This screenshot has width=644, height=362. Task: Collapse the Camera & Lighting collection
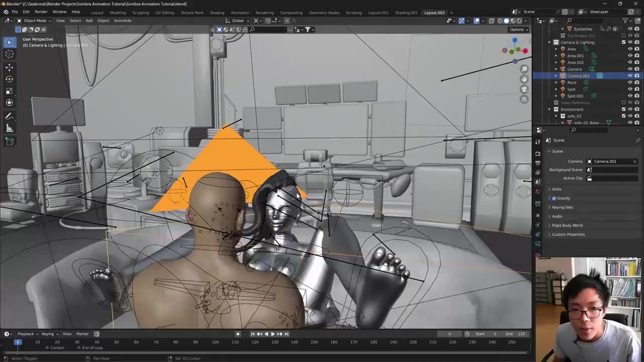(549, 42)
